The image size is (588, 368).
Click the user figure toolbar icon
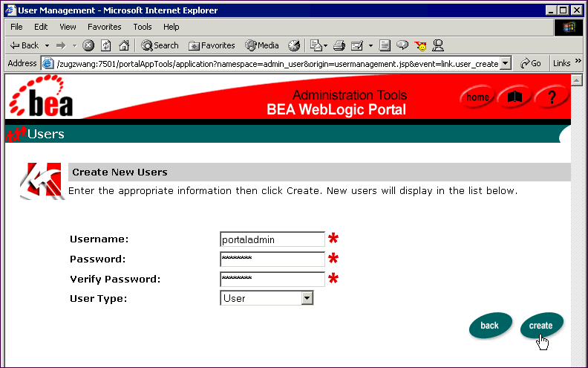pyautogui.click(x=438, y=45)
